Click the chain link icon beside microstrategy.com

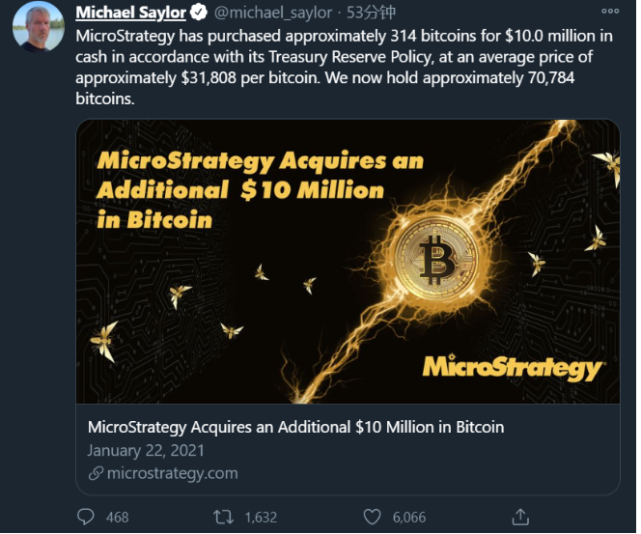[96, 473]
